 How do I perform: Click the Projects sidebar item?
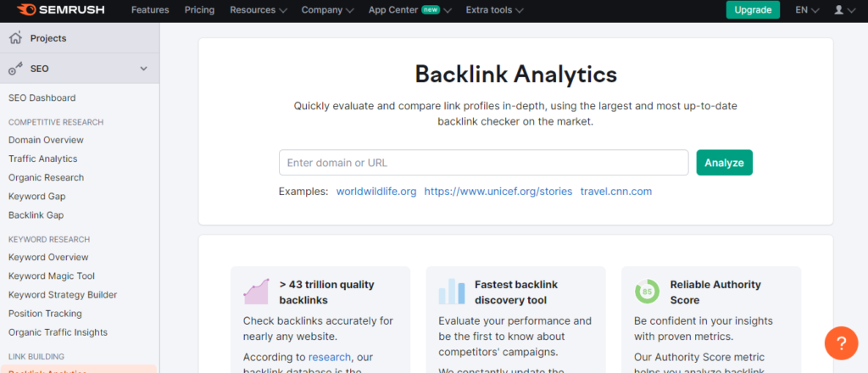(80, 38)
